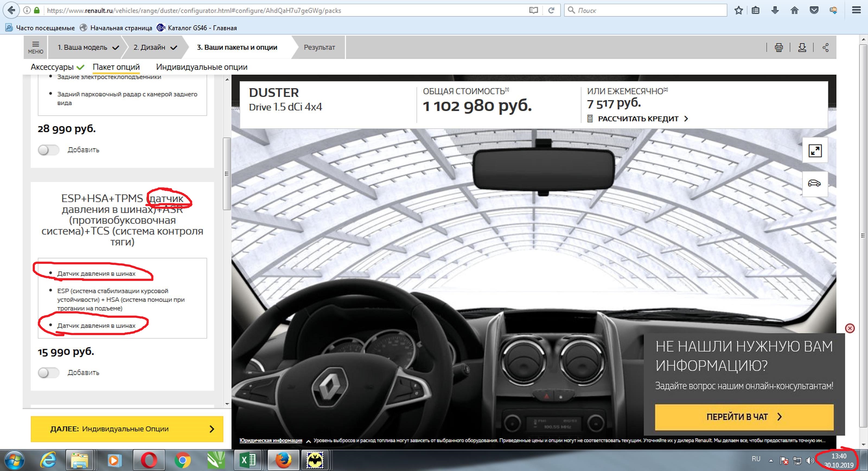Viewport: 868px width, 471px height.
Task: Click the Pocket icon in toolbar
Action: (x=814, y=11)
